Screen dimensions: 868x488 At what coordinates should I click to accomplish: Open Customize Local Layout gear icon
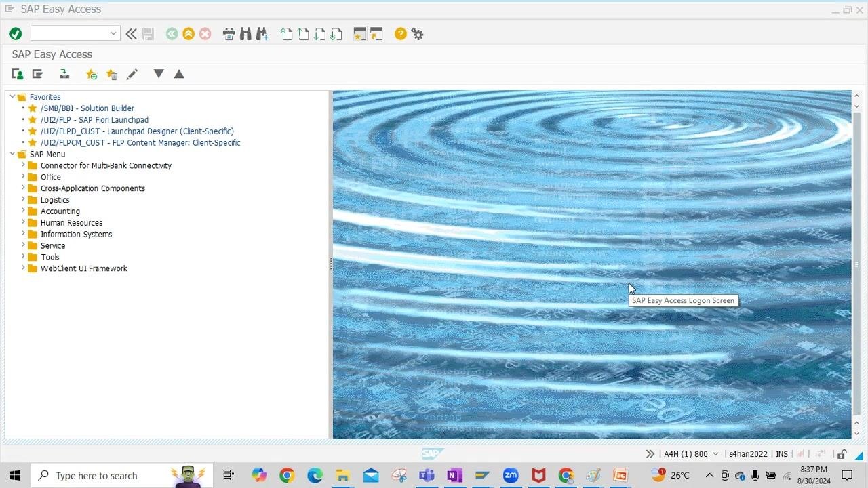coord(417,34)
